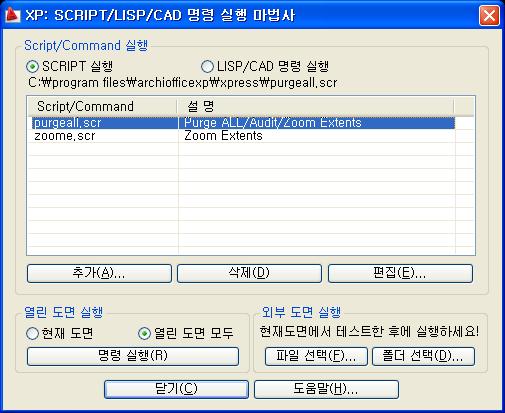Open 파일 선택(F)... file chooser
This screenshot has width=505, height=413.
[316, 356]
